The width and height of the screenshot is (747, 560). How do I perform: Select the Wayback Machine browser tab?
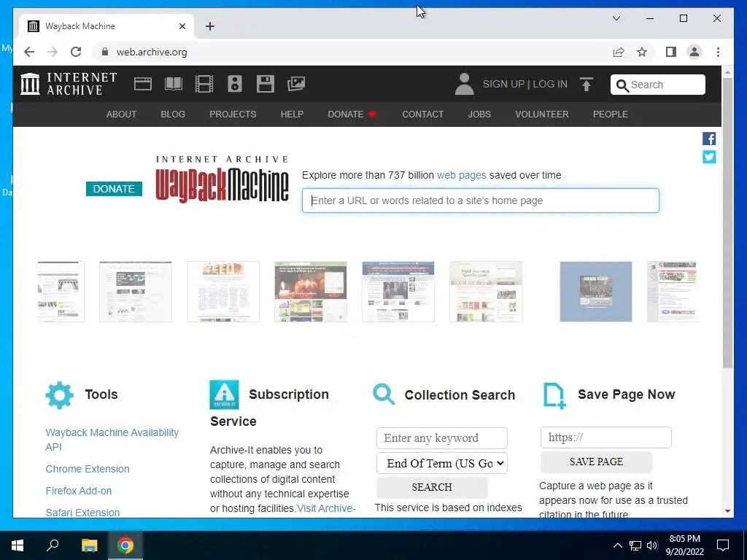(x=107, y=26)
